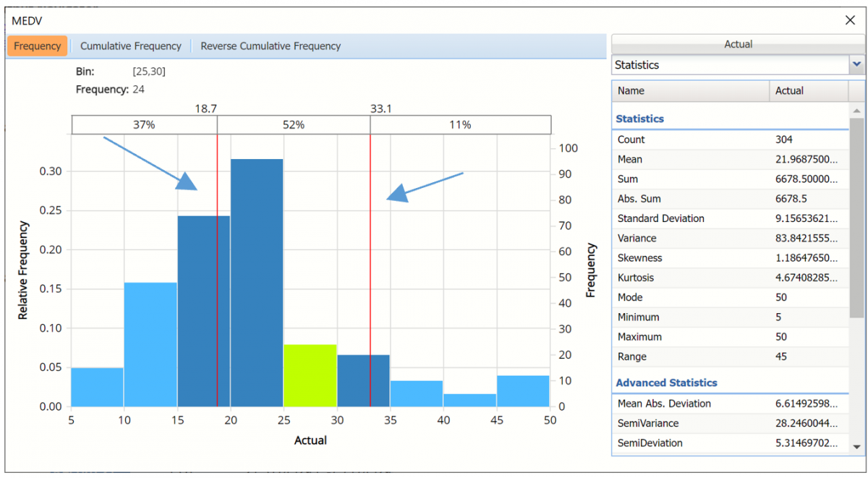Click the statistics panel scrollbar thumb
The image size is (868, 478).
tap(856, 217)
